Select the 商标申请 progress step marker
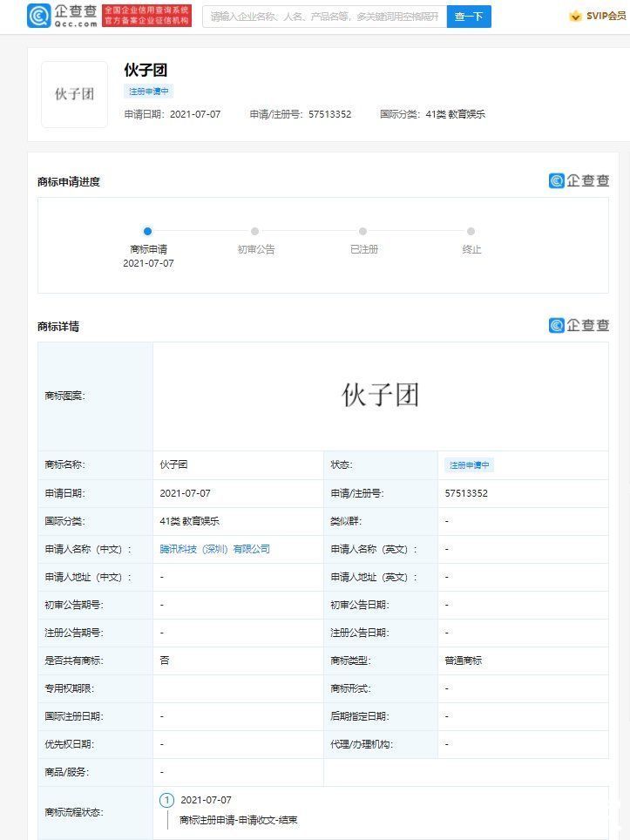 pyautogui.click(x=148, y=232)
